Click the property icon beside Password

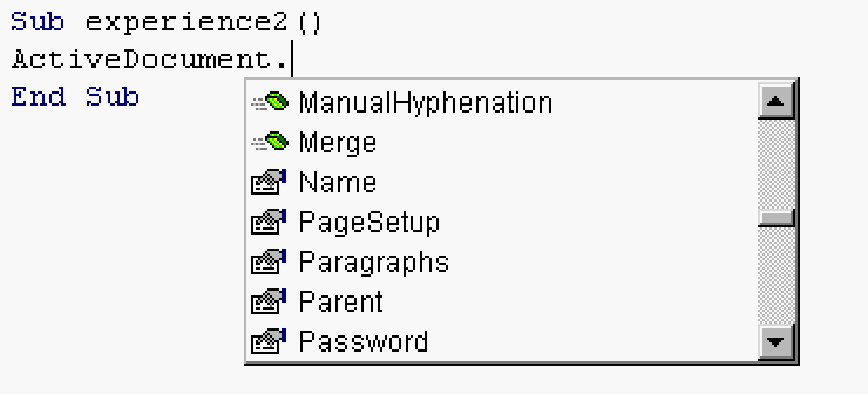click(x=269, y=342)
